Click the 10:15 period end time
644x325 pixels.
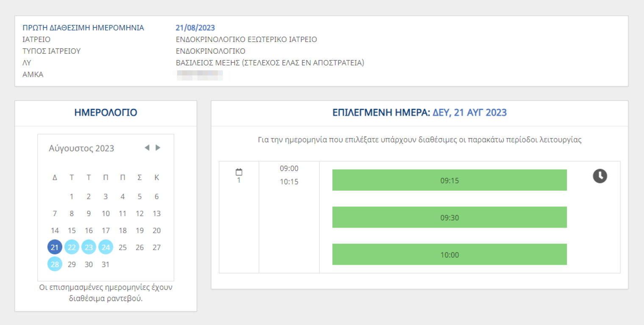pos(289,182)
